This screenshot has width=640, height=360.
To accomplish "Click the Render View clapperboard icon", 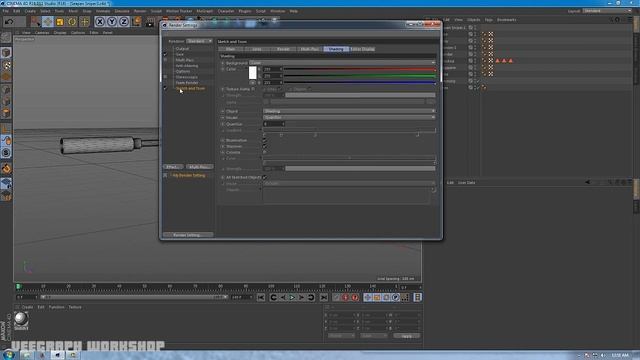I will pyautogui.click(x=150, y=21).
